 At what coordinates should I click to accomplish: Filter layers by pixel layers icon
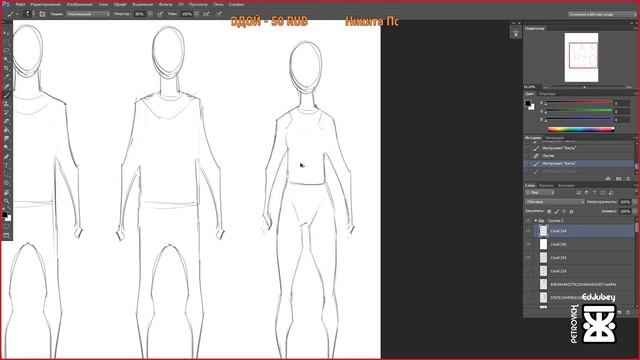click(579, 193)
